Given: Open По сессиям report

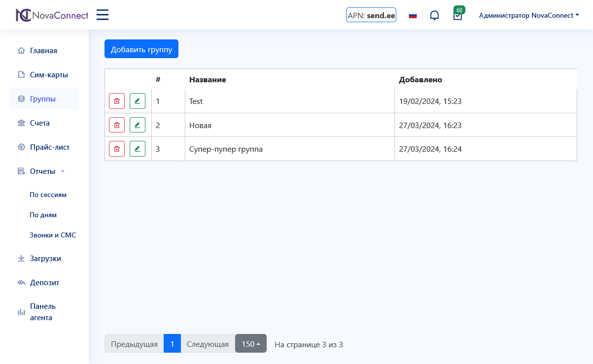Looking at the screenshot, I should tap(48, 195).
